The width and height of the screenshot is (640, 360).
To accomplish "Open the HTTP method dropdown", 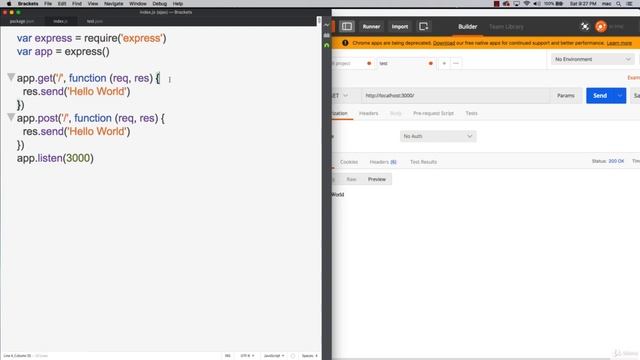I will [341, 96].
